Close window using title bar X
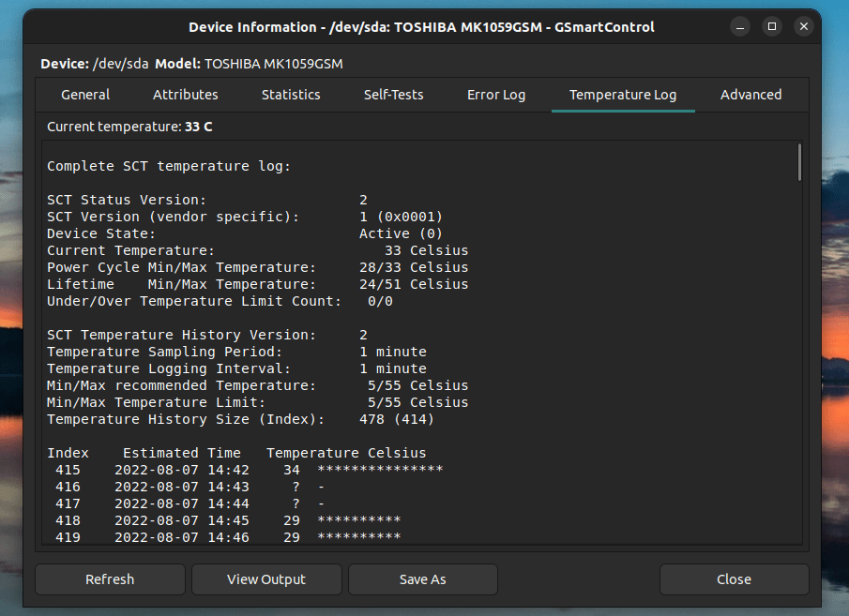The image size is (849, 616). click(x=803, y=27)
